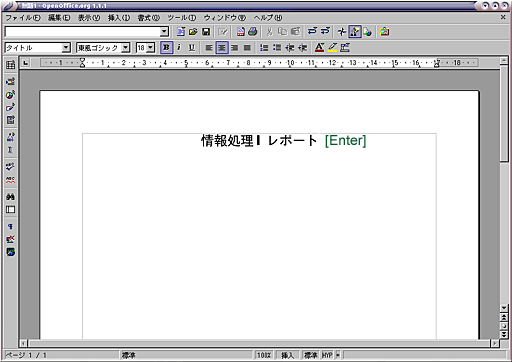The image size is (512, 362).
Task: Align paragraph right
Action: pyautogui.click(x=234, y=48)
